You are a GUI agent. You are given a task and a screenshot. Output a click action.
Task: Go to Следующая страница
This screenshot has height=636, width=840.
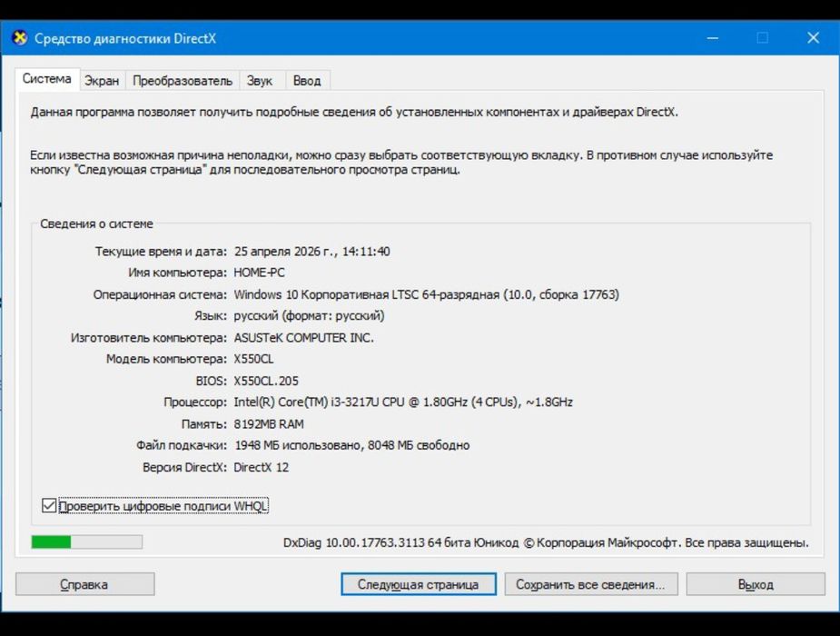click(x=419, y=584)
